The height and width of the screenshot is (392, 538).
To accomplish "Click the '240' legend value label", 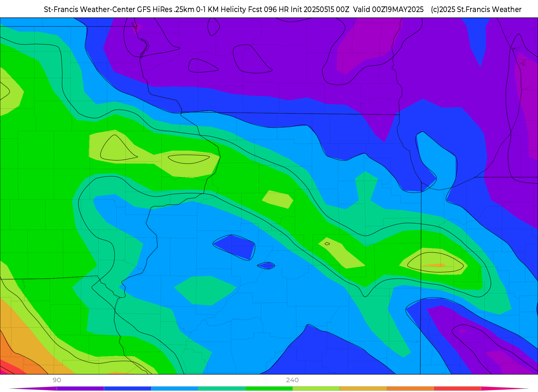I will click(x=292, y=380).
